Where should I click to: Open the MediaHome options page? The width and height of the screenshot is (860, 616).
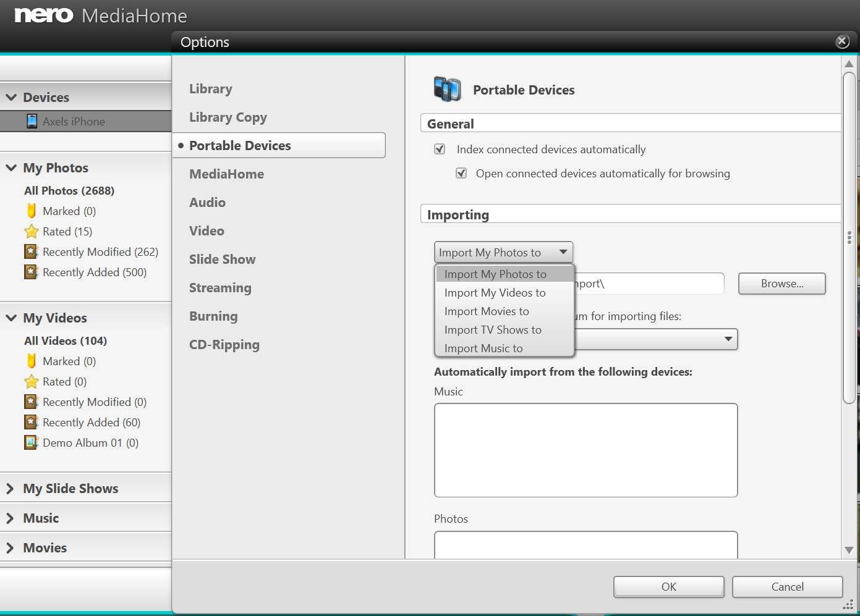226,174
